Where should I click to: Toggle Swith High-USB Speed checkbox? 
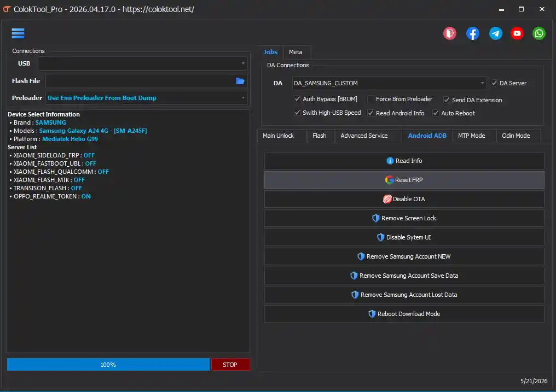coord(297,112)
